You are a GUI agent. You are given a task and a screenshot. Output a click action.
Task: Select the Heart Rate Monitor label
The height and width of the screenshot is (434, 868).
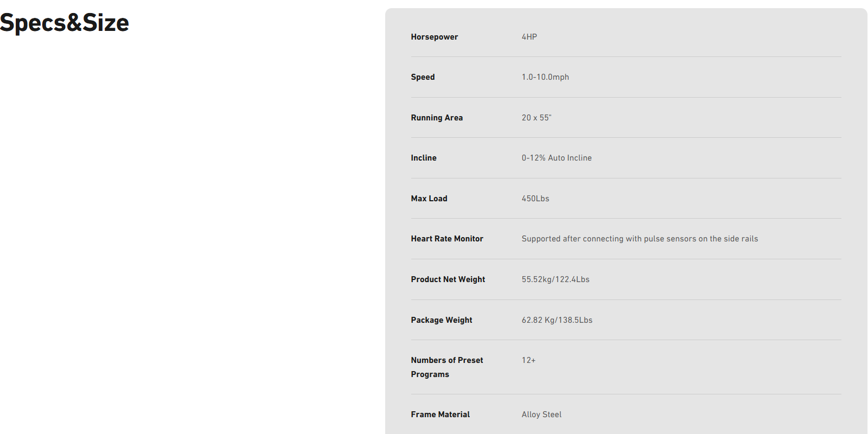447,239
